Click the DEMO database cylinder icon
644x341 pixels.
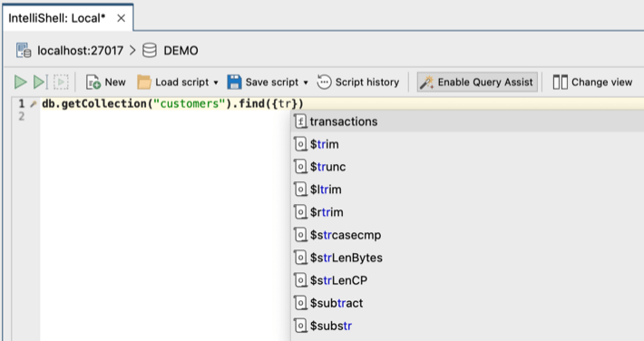tap(150, 51)
